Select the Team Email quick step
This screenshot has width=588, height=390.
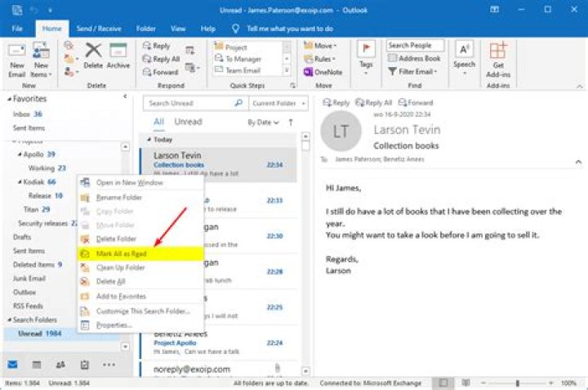[x=247, y=70]
